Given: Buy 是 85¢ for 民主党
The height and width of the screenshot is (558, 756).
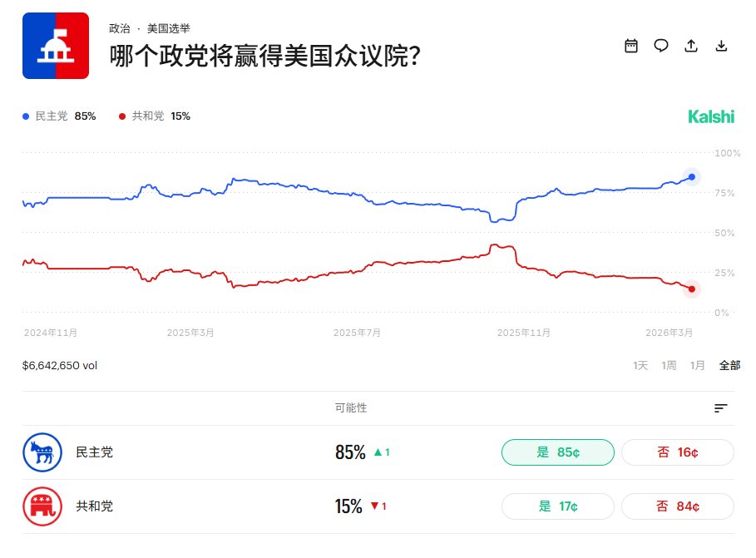Looking at the screenshot, I should pyautogui.click(x=557, y=452).
